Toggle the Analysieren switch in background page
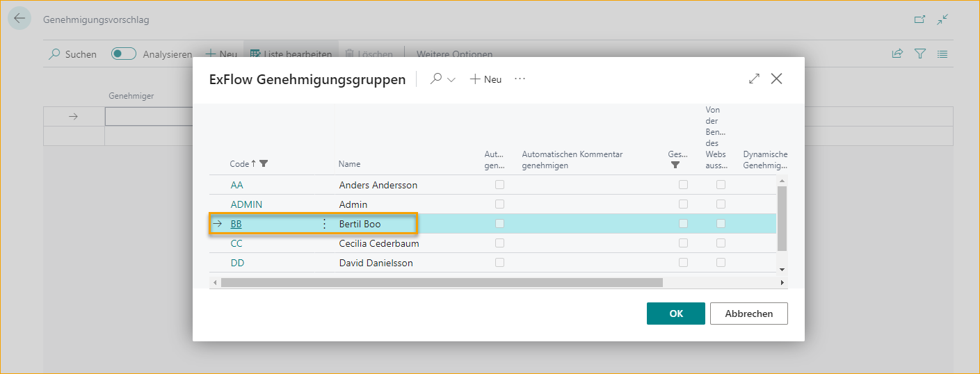The width and height of the screenshot is (980, 374). click(124, 54)
